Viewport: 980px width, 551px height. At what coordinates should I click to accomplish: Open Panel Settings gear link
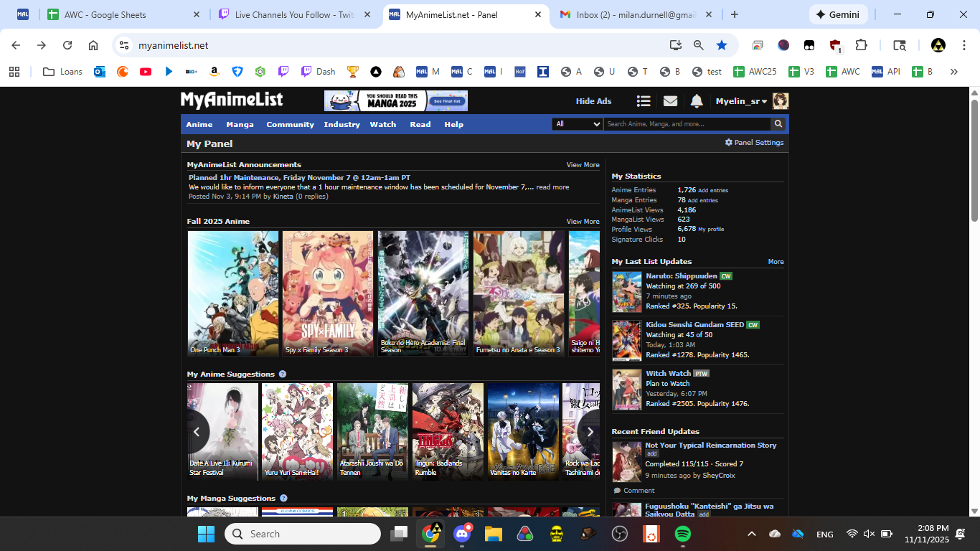click(754, 143)
